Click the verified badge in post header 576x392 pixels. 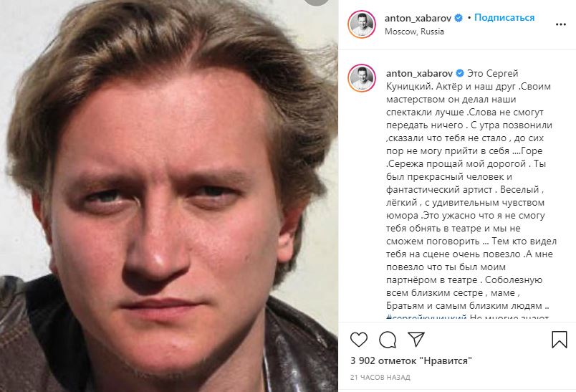(x=459, y=18)
